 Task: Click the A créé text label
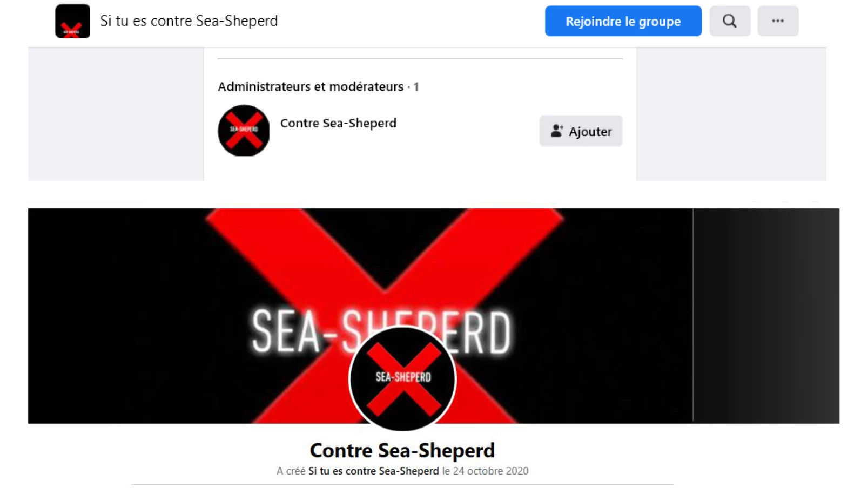(x=291, y=471)
